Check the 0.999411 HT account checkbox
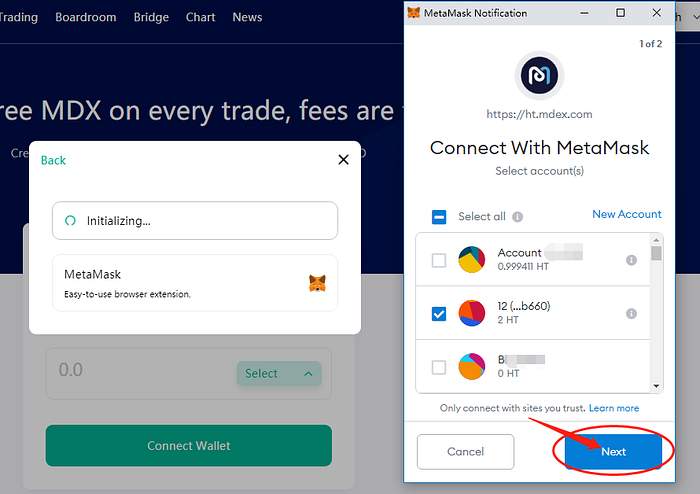The width and height of the screenshot is (700, 494). (439, 260)
